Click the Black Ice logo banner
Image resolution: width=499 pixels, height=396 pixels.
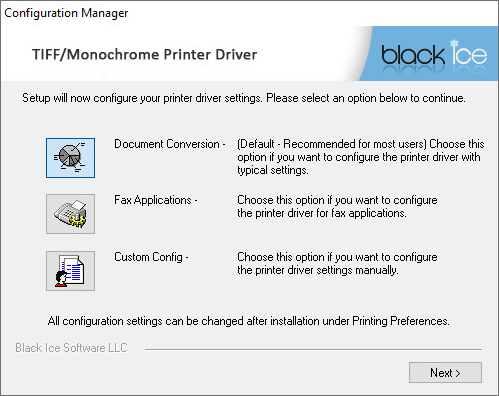pos(430,53)
